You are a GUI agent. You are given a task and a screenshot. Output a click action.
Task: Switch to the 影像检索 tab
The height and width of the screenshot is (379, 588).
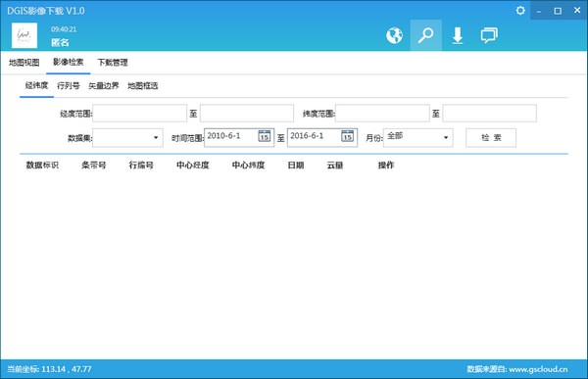[69, 63]
